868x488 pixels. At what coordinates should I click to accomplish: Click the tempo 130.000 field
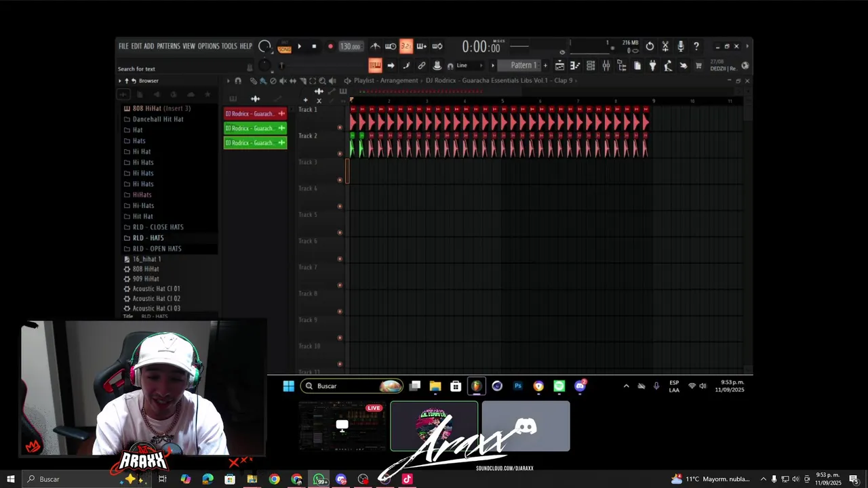351,46
